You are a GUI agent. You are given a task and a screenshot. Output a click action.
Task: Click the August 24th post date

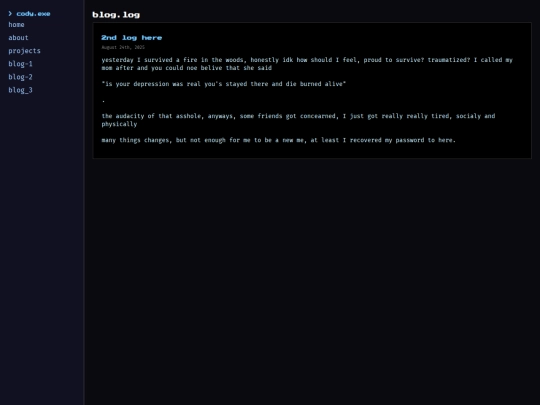tap(123, 48)
